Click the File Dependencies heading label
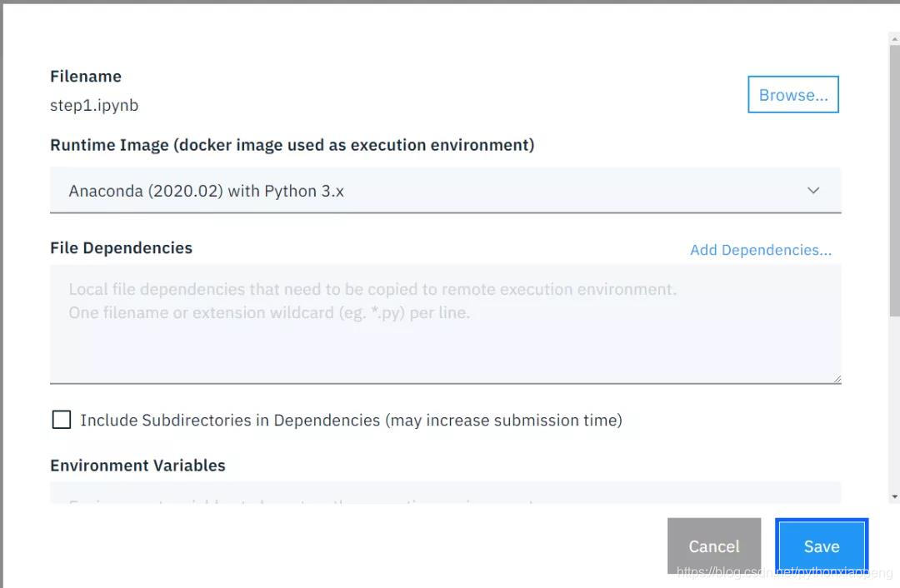Screen dimensions: 900x588 (121, 248)
